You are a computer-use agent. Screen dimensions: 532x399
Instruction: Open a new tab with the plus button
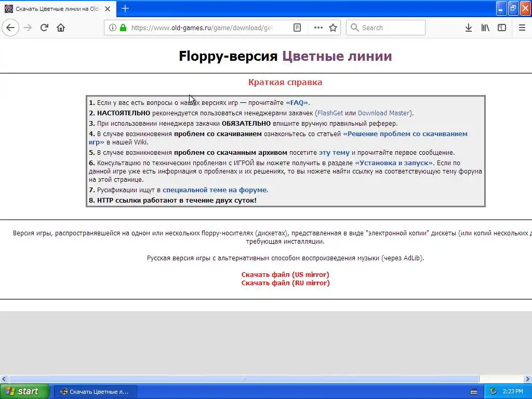[x=125, y=8]
